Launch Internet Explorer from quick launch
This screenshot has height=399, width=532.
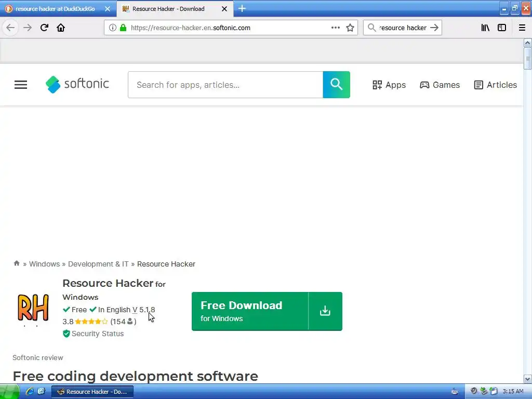(30, 392)
